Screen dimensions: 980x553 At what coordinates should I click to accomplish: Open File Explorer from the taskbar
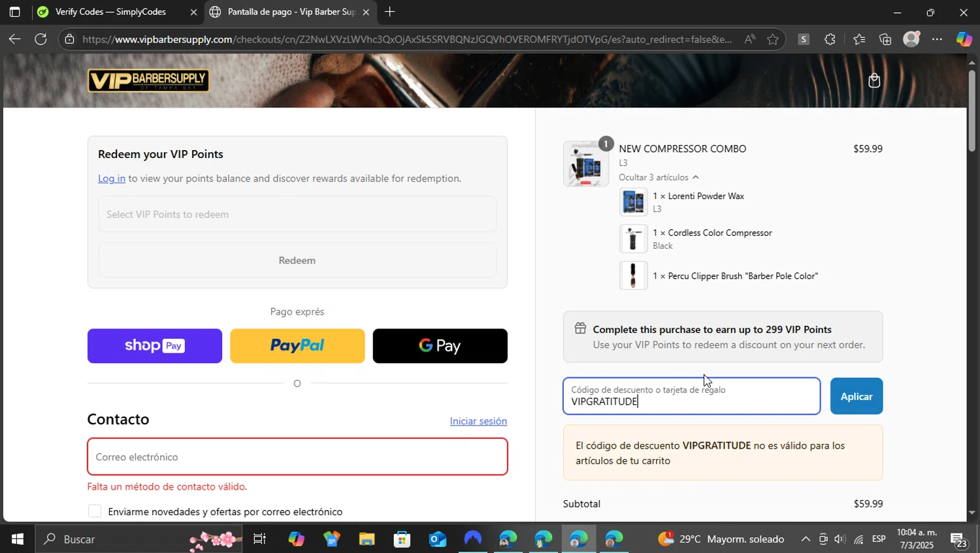367,539
